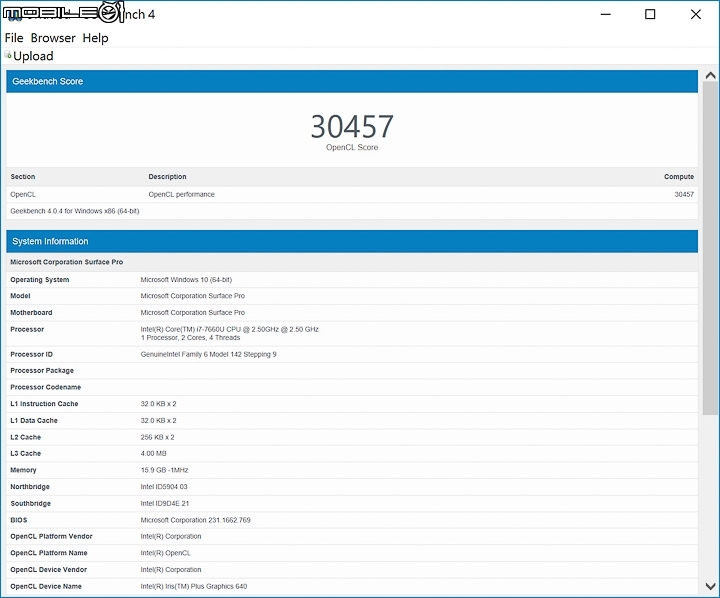Open the Browser menu
Viewport: 720px width, 598px height.
[x=53, y=38]
